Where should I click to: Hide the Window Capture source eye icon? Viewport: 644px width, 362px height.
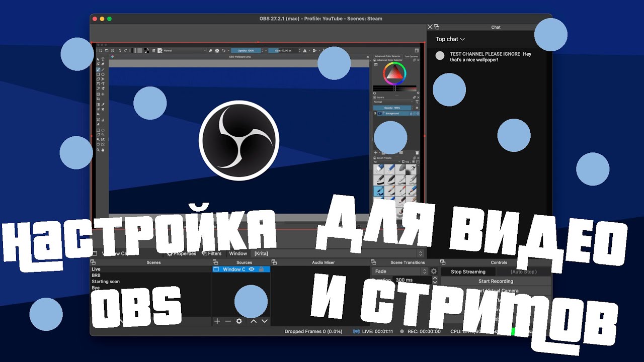click(x=252, y=269)
